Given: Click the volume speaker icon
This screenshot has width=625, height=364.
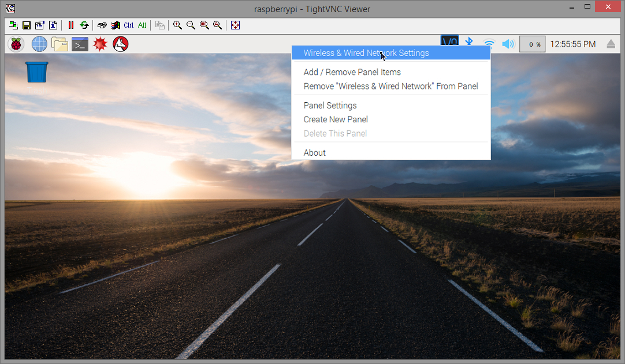Looking at the screenshot, I should tap(508, 44).
